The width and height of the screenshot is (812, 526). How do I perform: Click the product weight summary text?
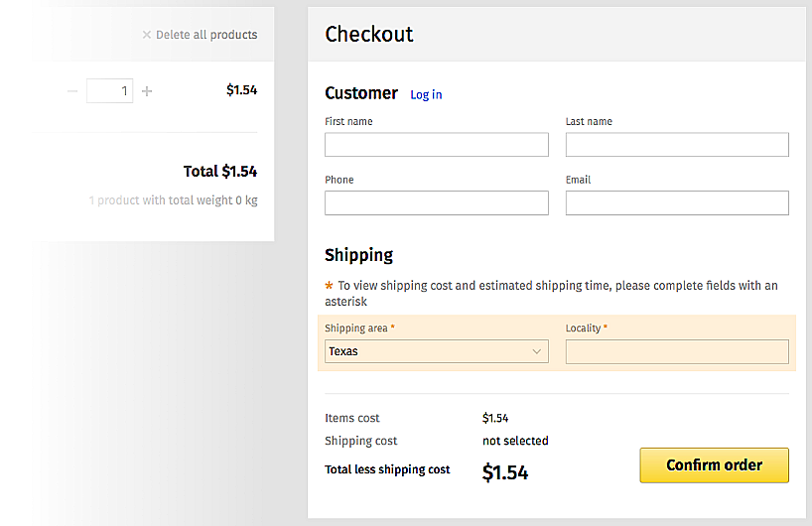pos(173,200)
